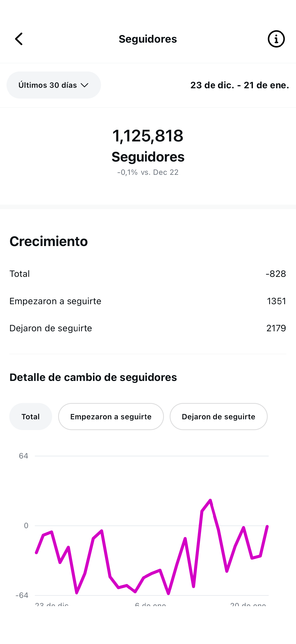Click the chevron on the date filter
This screenshot has width=296, height=644.
pyautogui.click(x=84, y=85)
